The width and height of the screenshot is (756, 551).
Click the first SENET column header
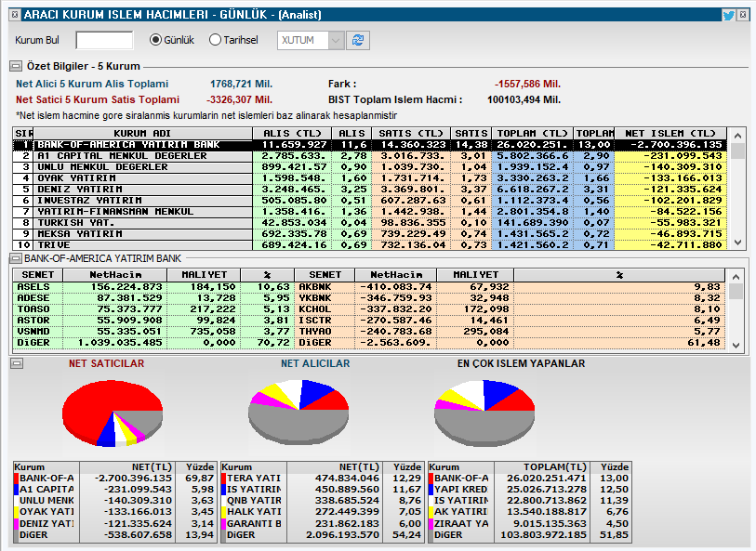tap(37, 274)
